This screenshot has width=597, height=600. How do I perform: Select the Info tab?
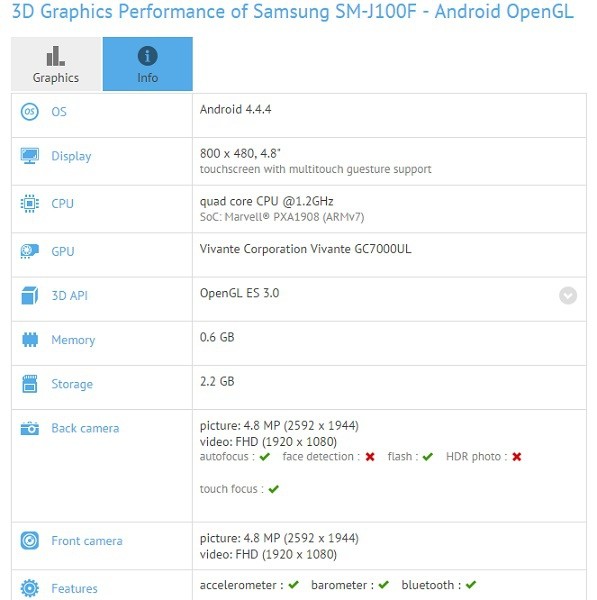tap(148, 64)
